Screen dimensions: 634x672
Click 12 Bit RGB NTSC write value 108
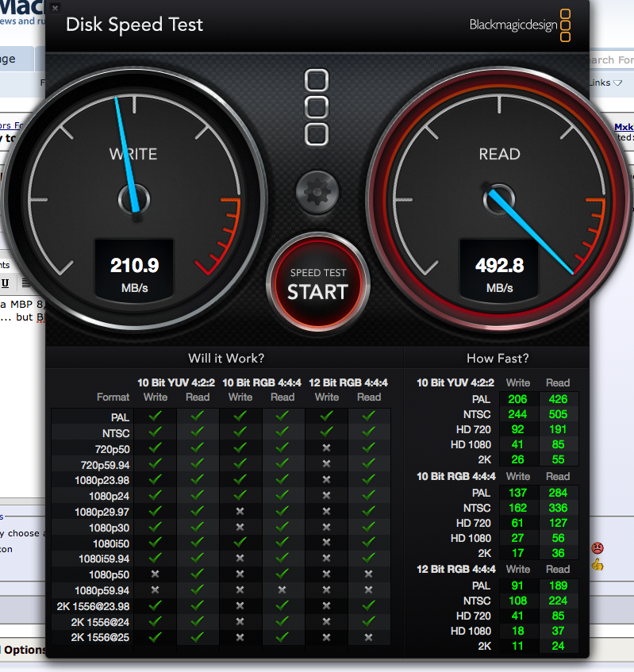(517, 601)
